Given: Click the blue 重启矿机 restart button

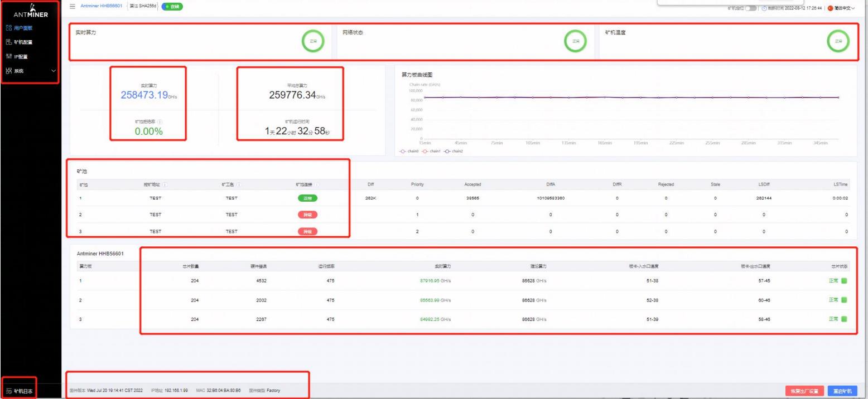Looking at the screenshot, I should pyautogui.click(x=842, y=391).
